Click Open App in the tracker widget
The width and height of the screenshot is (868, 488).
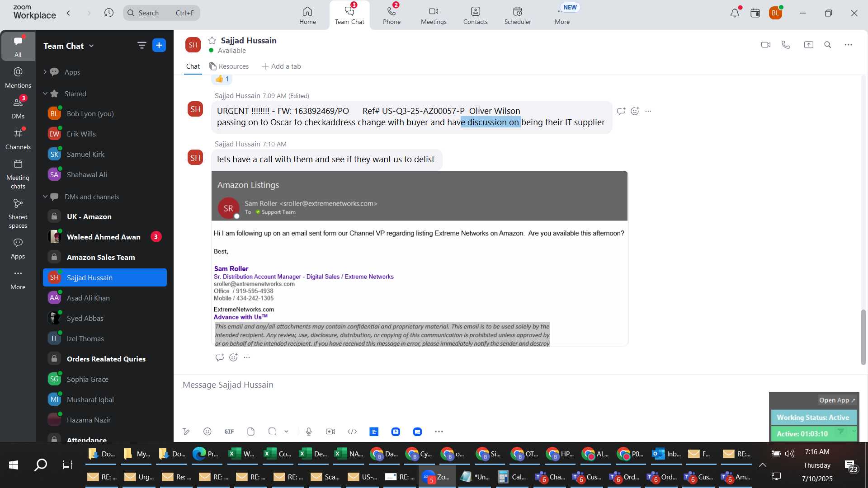tap(837, 400)
